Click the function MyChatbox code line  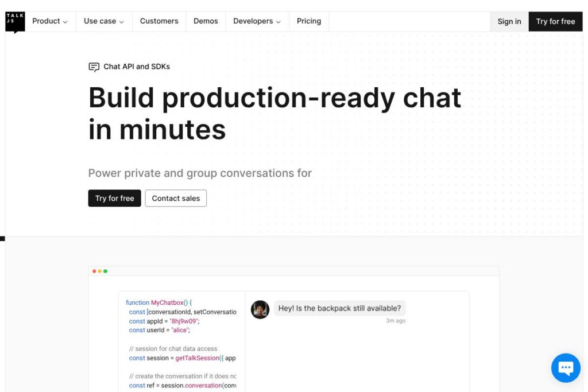coord(159,302)
